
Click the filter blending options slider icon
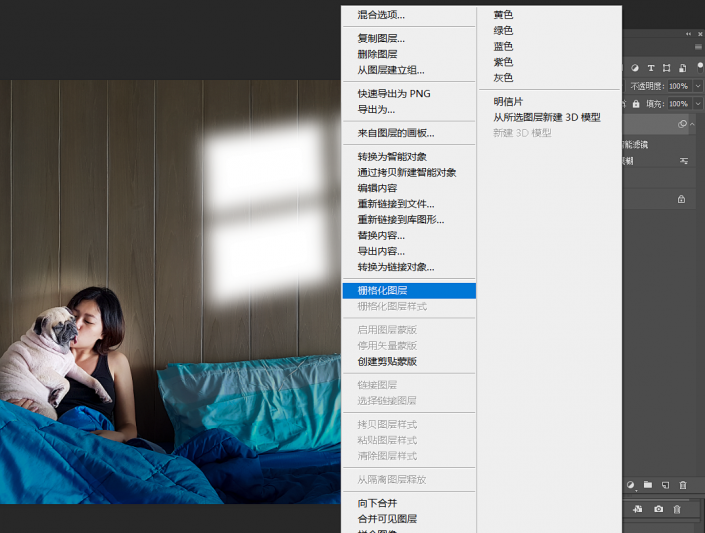(685, 161)
